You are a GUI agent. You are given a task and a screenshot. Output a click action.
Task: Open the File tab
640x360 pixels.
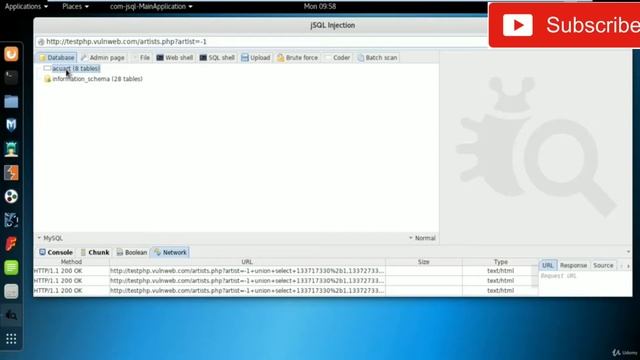[141, 58]
